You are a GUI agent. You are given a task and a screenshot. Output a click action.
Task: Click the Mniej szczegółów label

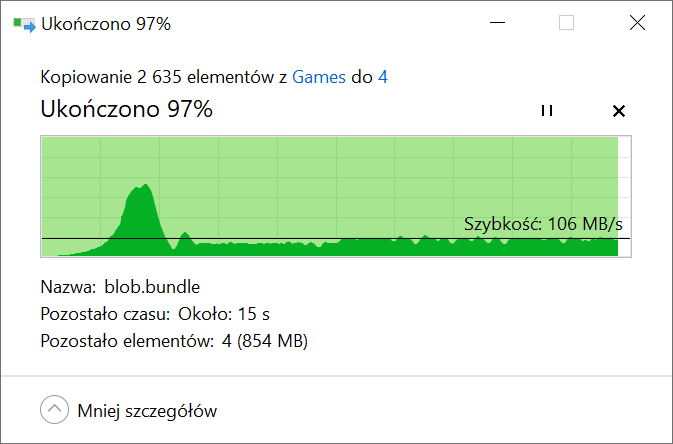coord(147,411)
